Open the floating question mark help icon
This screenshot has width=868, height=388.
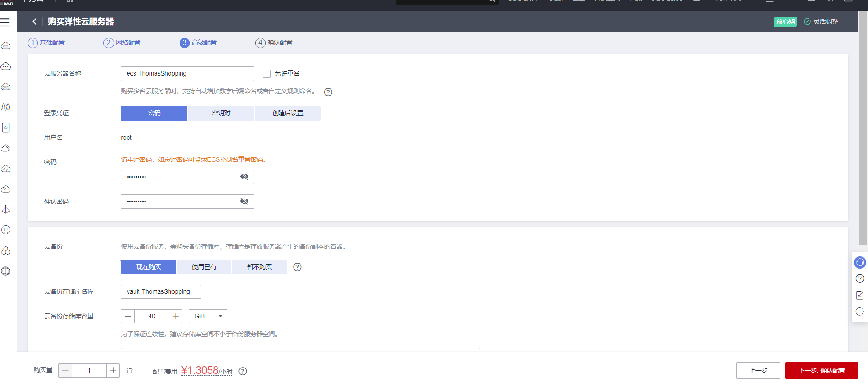tap(860, 279)
